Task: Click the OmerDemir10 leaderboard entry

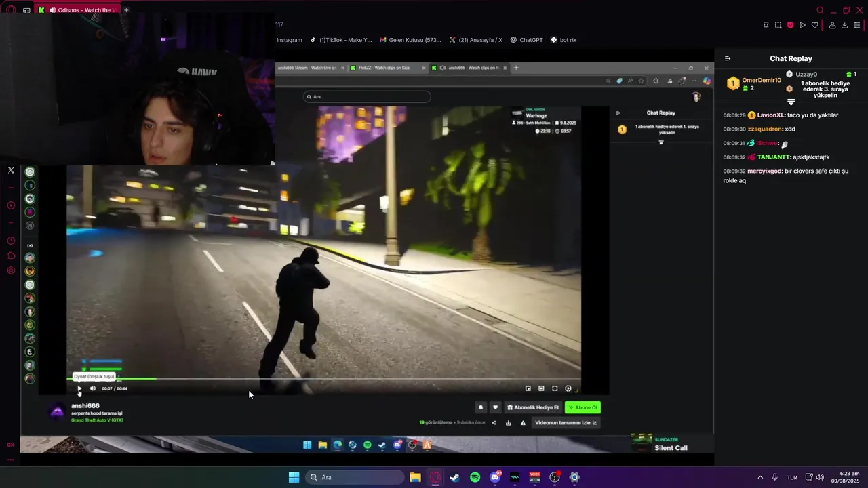Action: 753,83
